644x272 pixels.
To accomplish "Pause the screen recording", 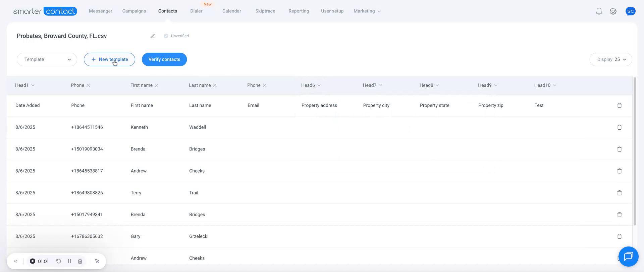I will (69, 261).
